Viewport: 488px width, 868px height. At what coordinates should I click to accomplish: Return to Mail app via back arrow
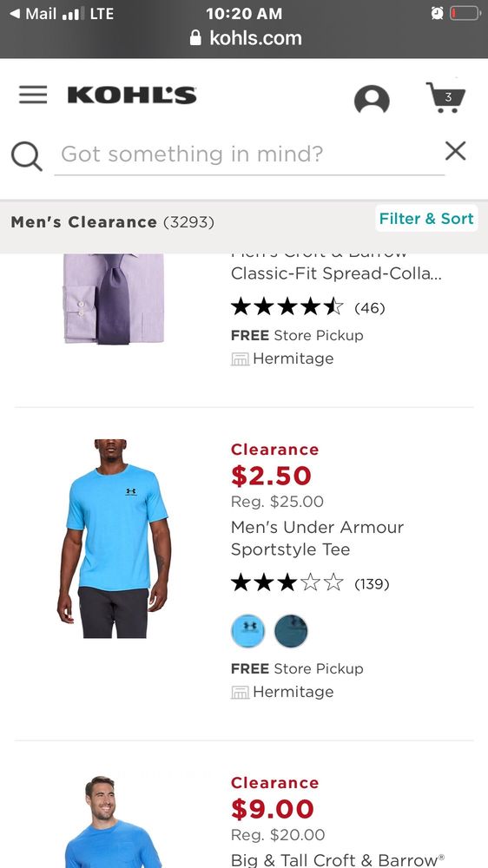click(x=15, y=13)
